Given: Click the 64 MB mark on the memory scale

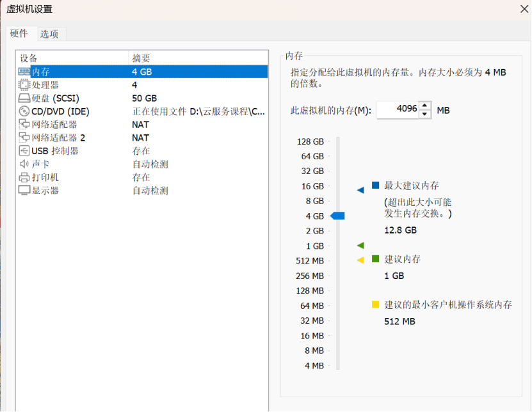Looking at the screenshot, I should coord(312,306).
